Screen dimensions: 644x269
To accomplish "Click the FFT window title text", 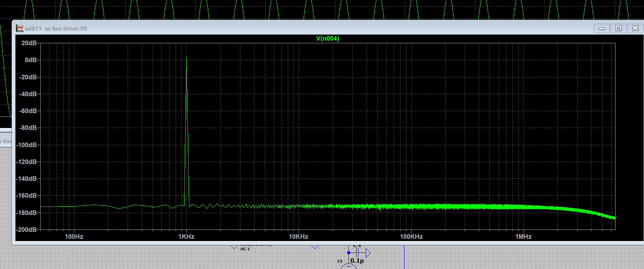I will point(56,28).
